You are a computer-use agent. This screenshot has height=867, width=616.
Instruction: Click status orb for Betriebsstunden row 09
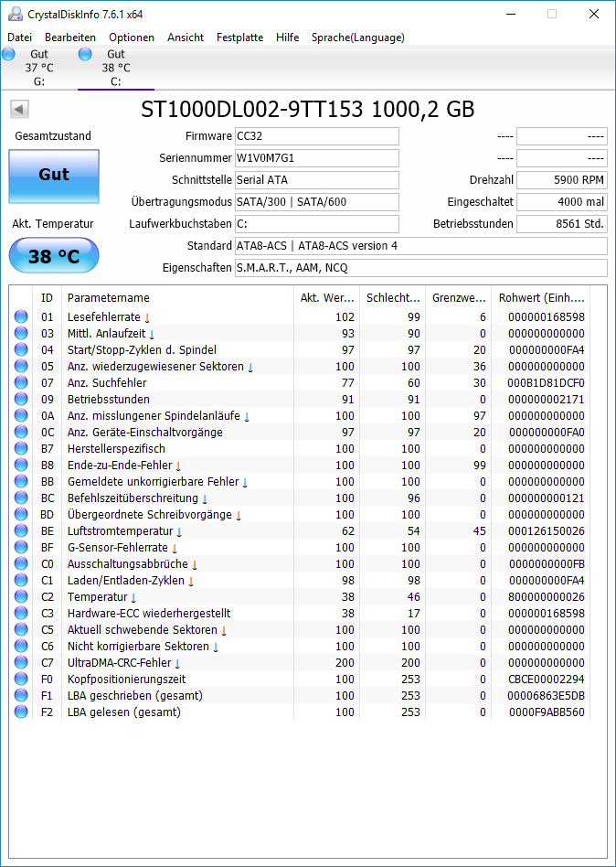[21, 400]
